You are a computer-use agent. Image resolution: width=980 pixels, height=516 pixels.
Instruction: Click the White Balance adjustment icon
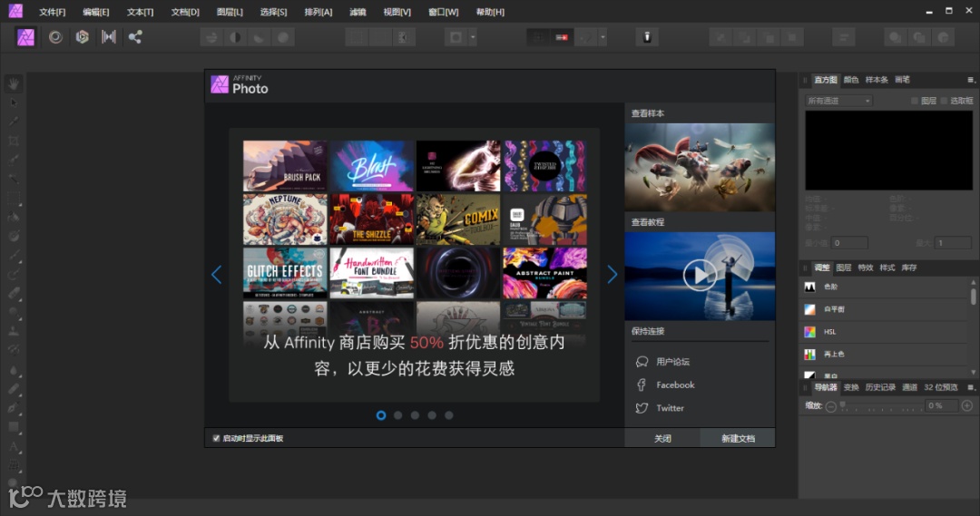point(810,309)
